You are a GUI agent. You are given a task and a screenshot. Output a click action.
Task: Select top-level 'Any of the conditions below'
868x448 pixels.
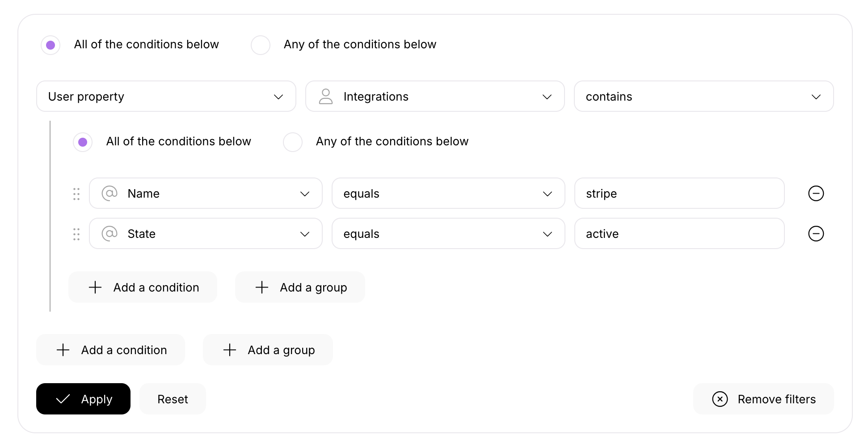(x=261, y=45)
